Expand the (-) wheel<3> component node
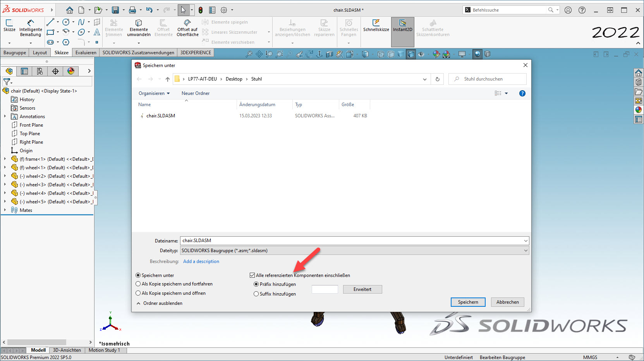The image size is (644, 361). click(x=5, y=184)
